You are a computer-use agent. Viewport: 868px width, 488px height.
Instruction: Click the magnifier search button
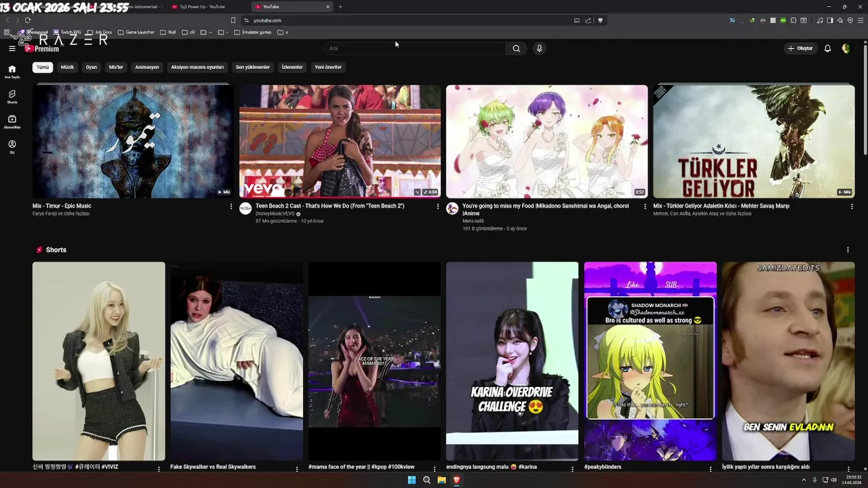pos(516,48)
